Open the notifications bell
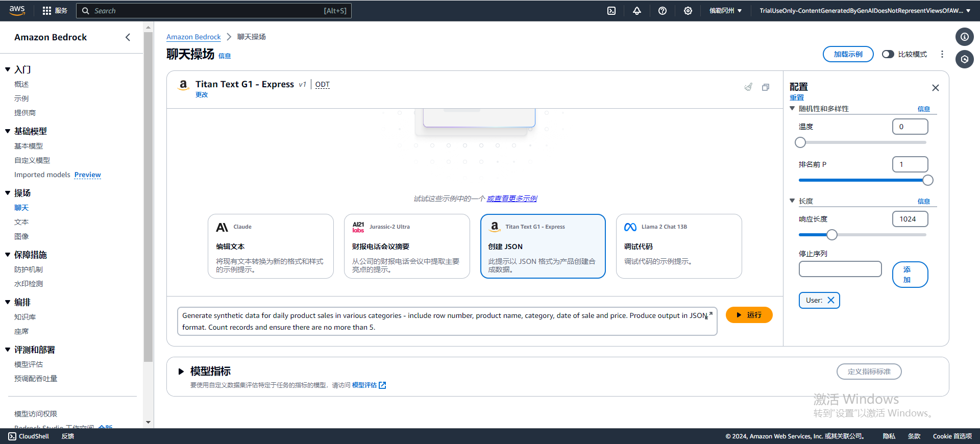The image size is (980, 444). click(637, 11)
